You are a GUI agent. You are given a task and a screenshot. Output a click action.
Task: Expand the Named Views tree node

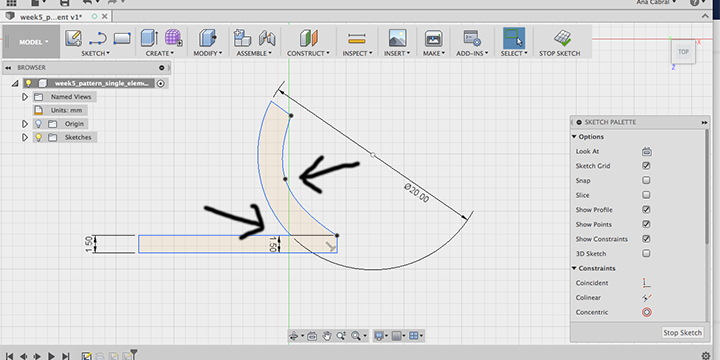[25, 97]
